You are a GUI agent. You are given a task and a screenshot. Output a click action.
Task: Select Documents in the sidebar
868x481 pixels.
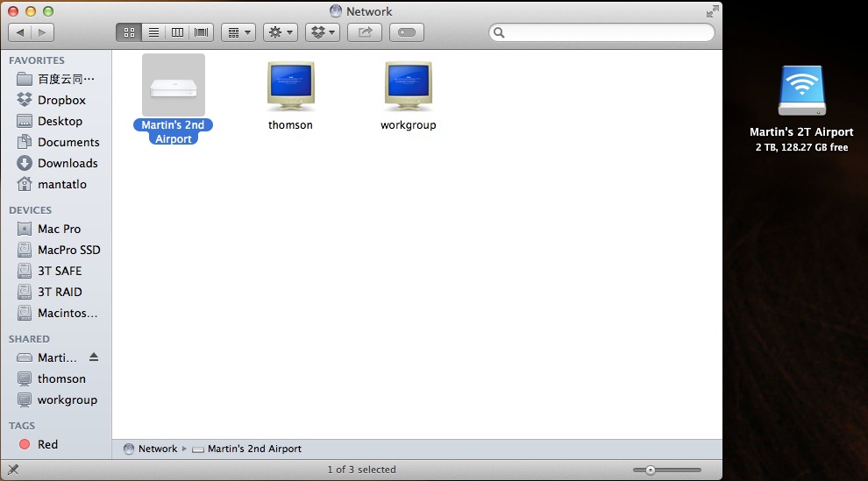pyautogui.click(x=56, y=142)
